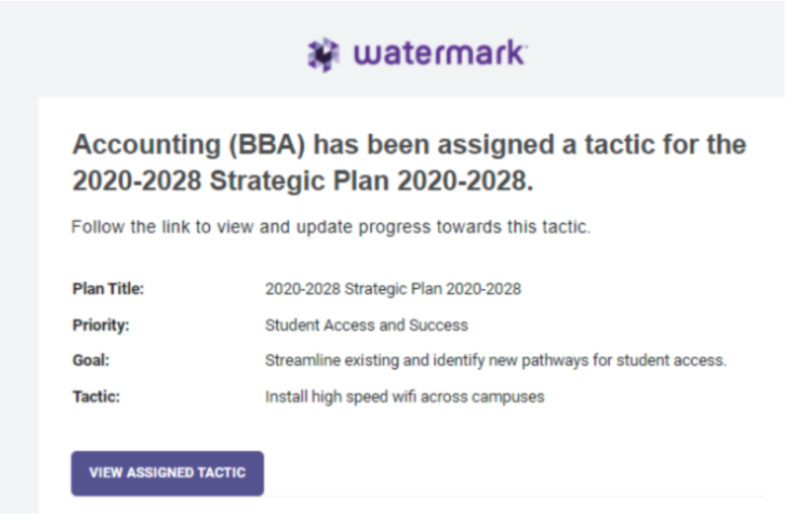Click the watermark brand name text
This screenshot has height=532, width=792.
point(440,53)
